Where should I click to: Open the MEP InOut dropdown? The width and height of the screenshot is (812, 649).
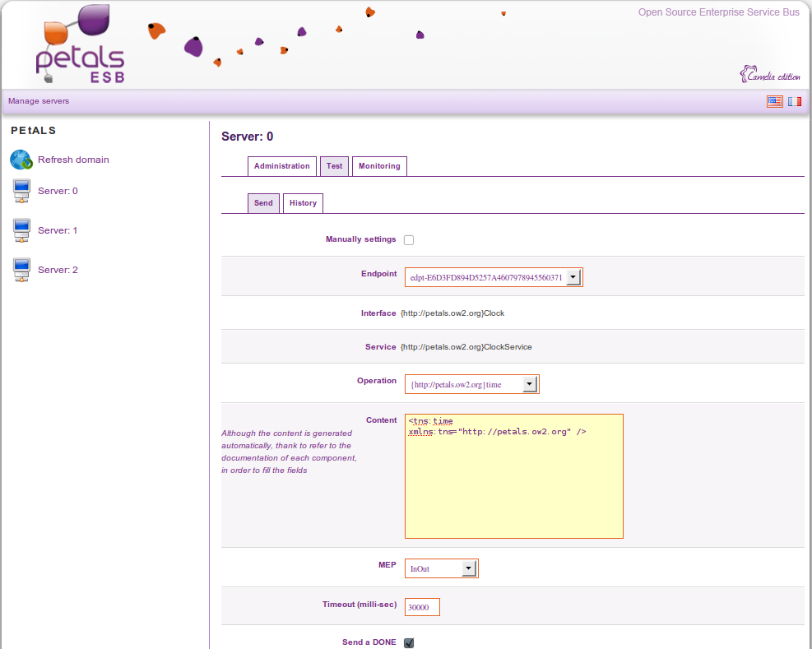point(468,568)
